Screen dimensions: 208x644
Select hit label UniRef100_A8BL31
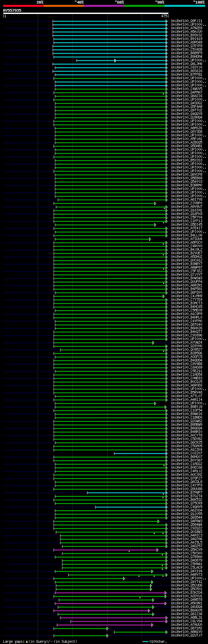(x=187, y=618)
